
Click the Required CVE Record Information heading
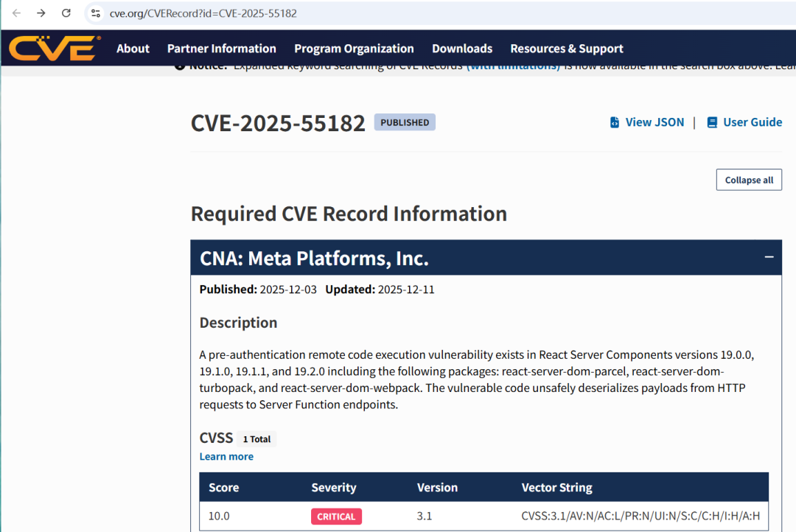point(349,214)
